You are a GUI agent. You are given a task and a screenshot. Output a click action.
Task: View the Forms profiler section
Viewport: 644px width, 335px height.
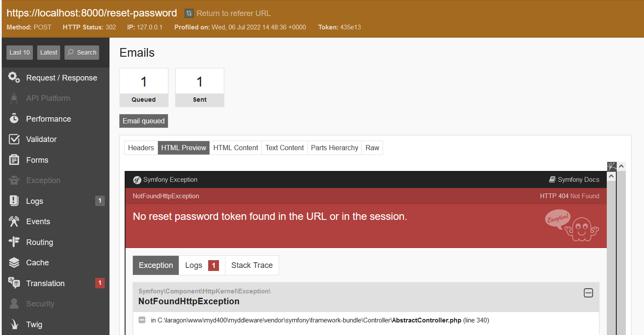click(37, 160)
